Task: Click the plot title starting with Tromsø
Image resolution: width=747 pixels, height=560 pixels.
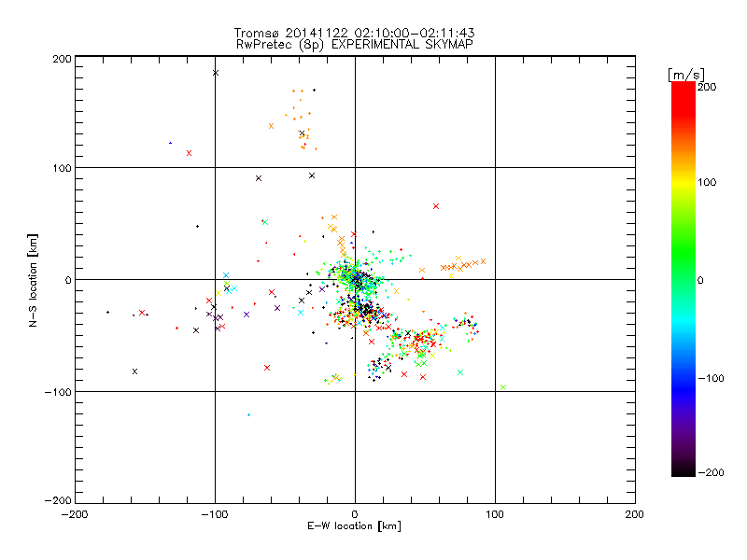Action: click(x=354, y=33)
